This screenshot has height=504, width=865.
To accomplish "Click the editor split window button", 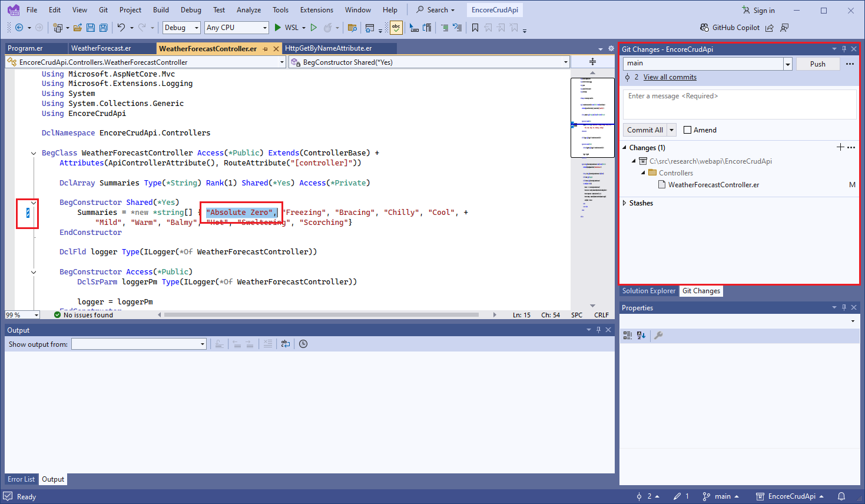I will pyautogui.click(x=592, y=62).
